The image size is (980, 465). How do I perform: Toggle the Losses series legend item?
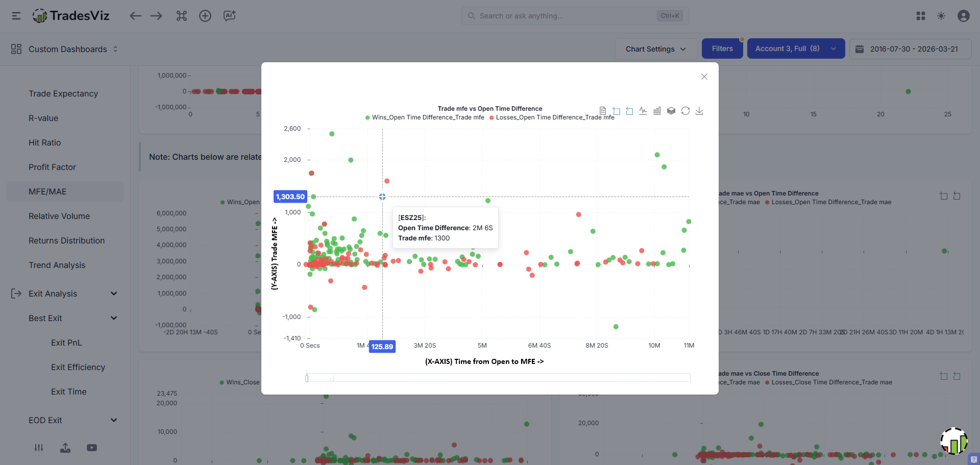551,117
